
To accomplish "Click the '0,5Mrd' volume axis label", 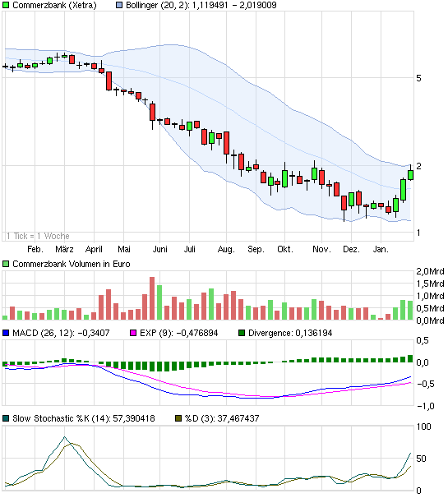I will click(430, 308).
